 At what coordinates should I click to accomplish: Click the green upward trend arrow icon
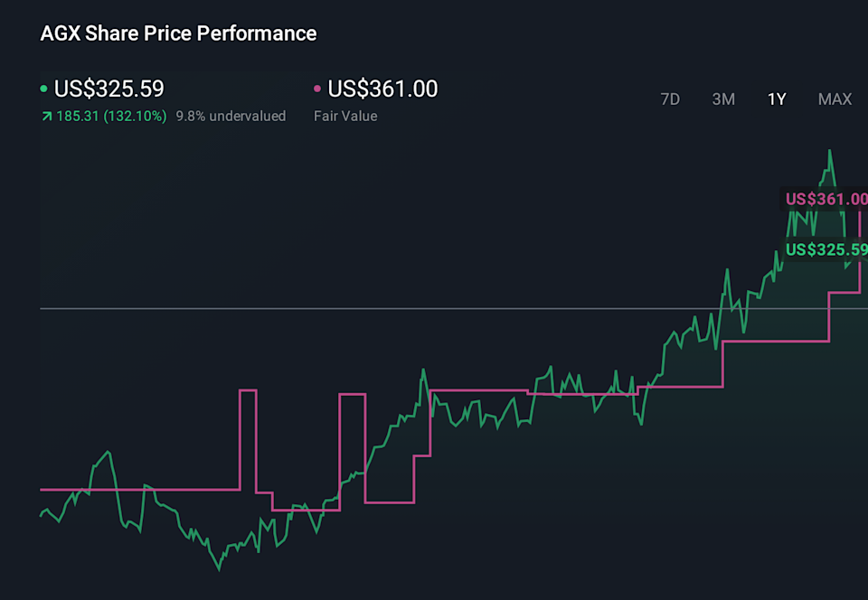46,117
